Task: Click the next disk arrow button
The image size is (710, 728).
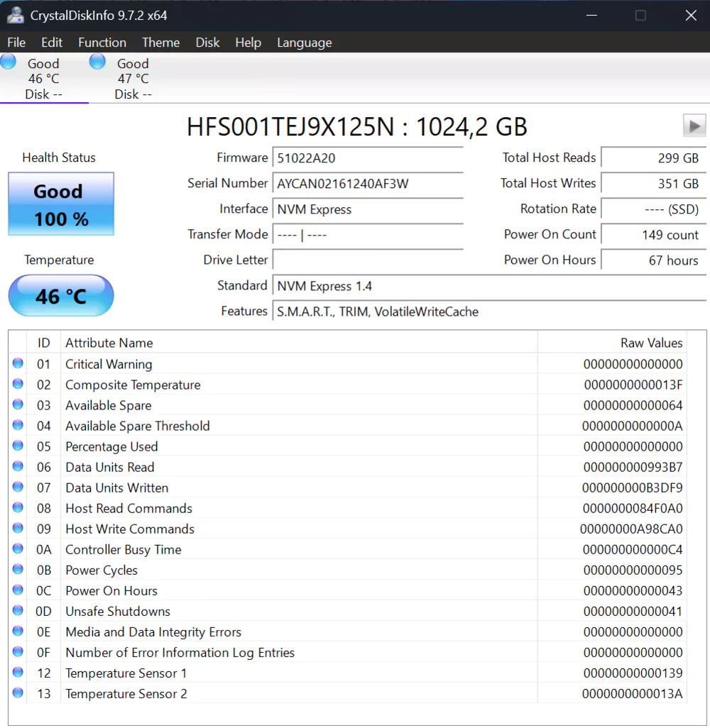Action: tap(694, 126)
